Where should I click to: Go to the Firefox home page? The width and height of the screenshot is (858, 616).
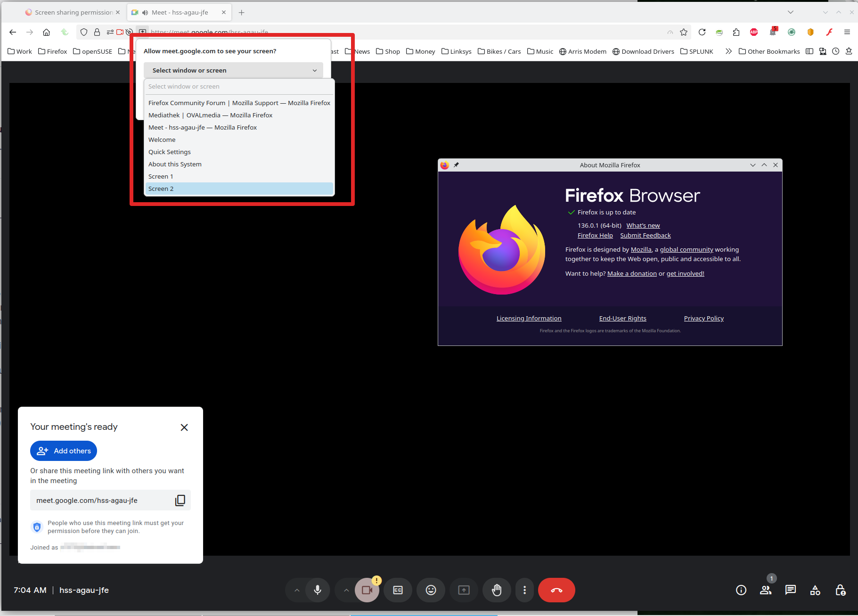click(x=46, y=32)
